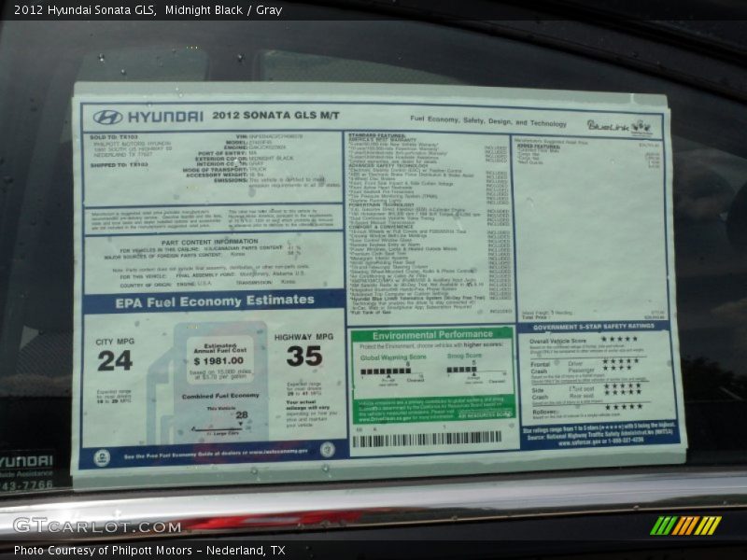Click the "Combined Fuel Economy" label
747x560 pixels.
[220, 396]
